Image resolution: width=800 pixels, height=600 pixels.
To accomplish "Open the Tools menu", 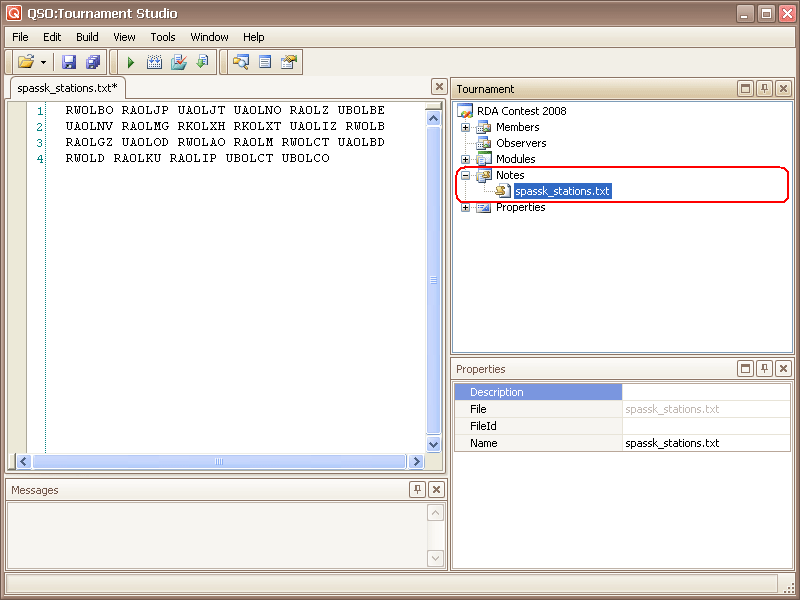I will click(163, 37).
